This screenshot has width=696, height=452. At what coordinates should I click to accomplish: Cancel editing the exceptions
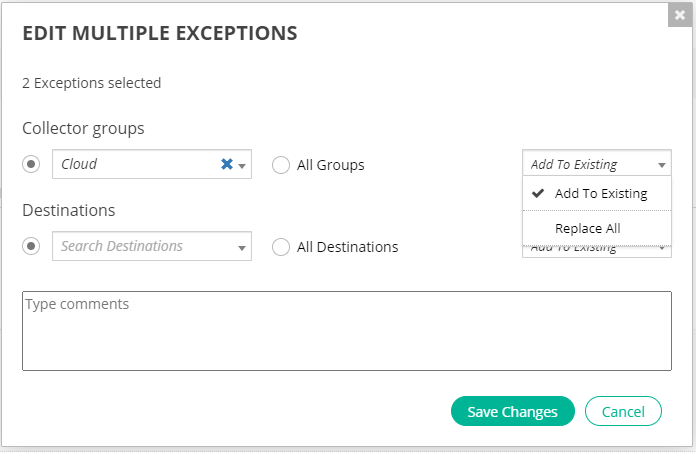623,412
